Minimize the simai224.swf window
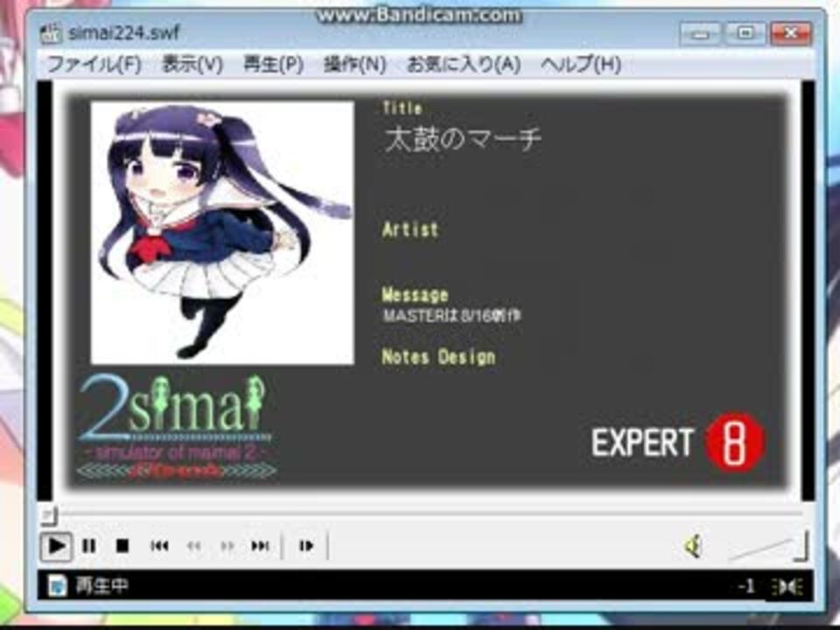 [701, 34]
